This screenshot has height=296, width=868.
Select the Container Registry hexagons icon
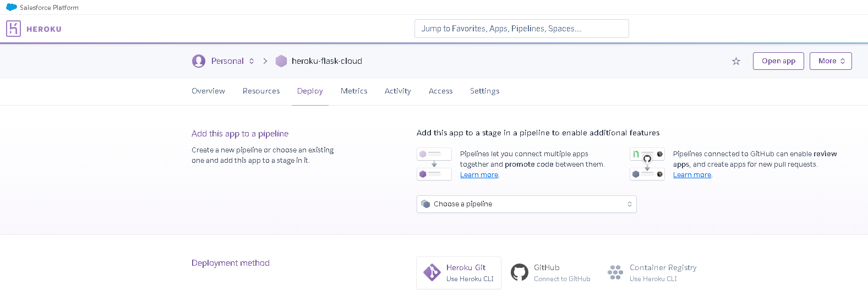[x=615, y=272]
